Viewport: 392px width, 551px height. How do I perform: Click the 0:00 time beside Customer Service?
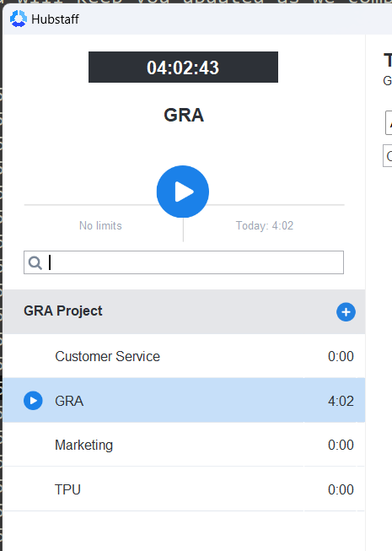tap(341, 356)
